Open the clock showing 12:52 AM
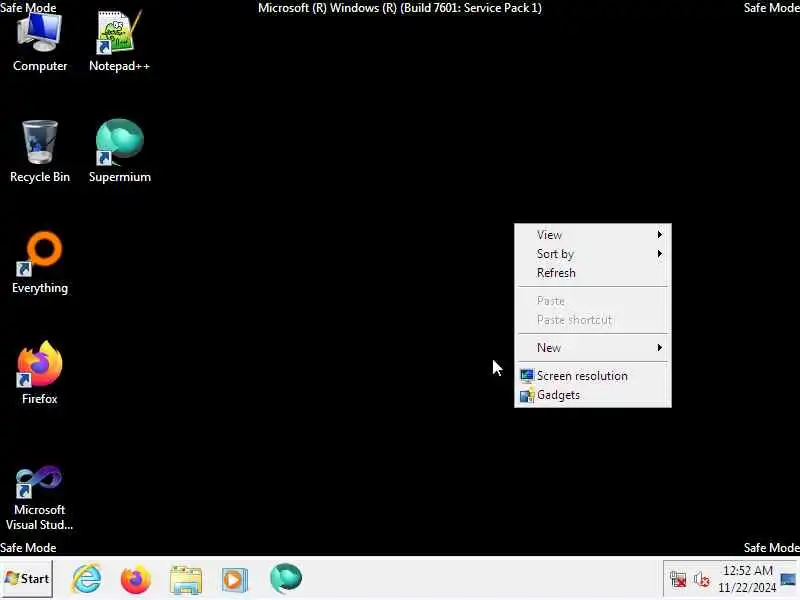The image size is (800, 600). 747,579
